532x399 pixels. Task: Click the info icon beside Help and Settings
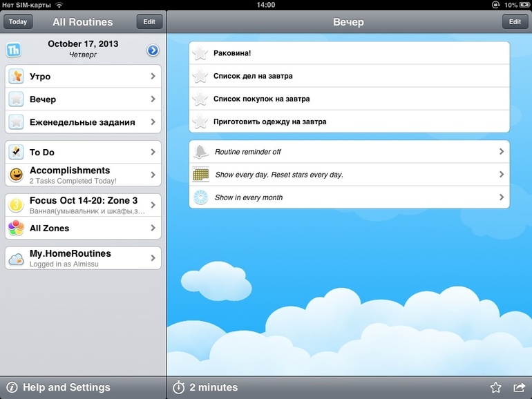(x=12, y=387)
